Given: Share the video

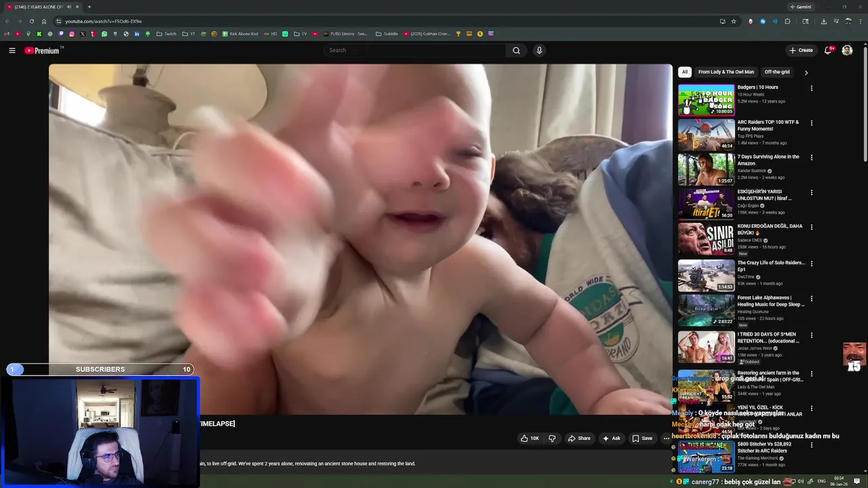Looking at the screenshot, I should coord(579,439).
